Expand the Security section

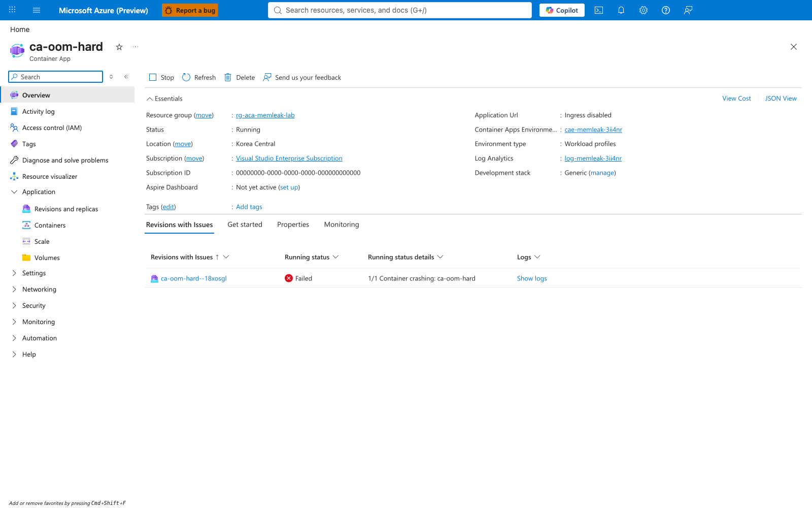pos(14,305)
